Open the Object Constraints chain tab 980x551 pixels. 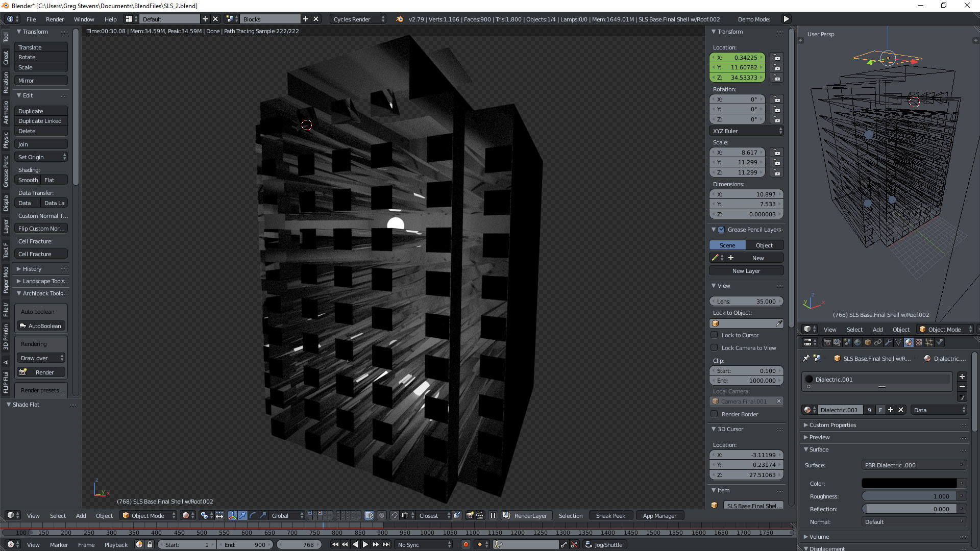click(x=878, y=342)
